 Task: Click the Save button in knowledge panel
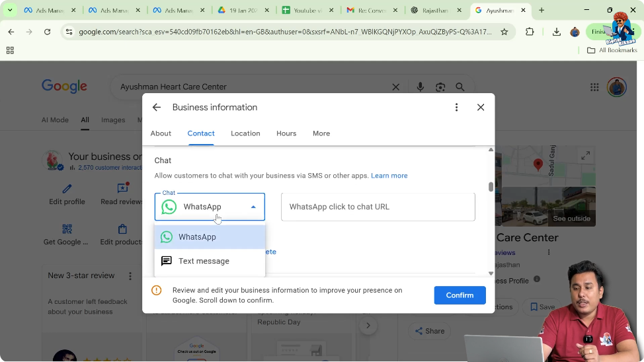pos(543,307)
